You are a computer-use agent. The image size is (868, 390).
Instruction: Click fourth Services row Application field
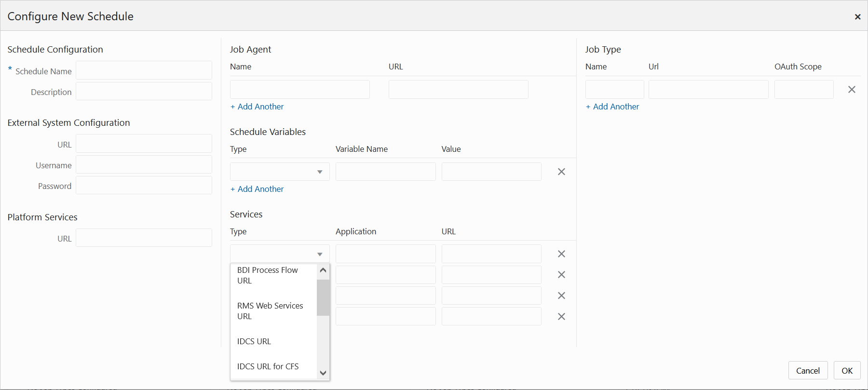(x=386, y=316)
